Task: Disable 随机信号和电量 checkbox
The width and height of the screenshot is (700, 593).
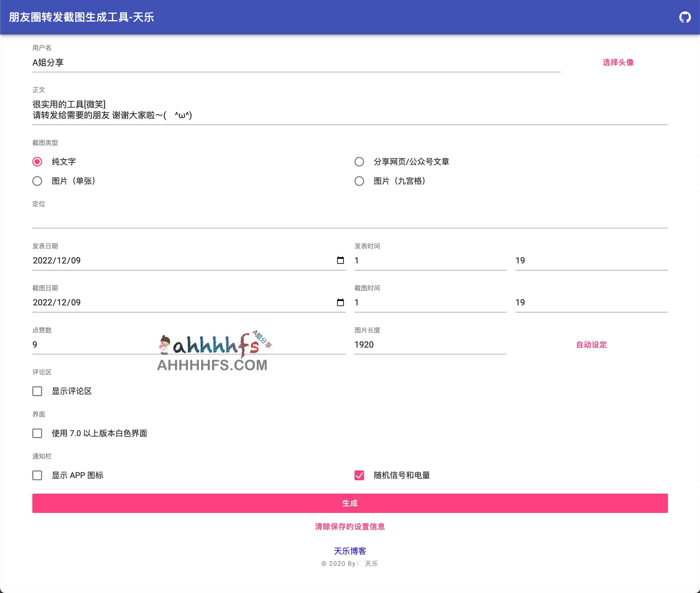Action: [x=359, y=475]
